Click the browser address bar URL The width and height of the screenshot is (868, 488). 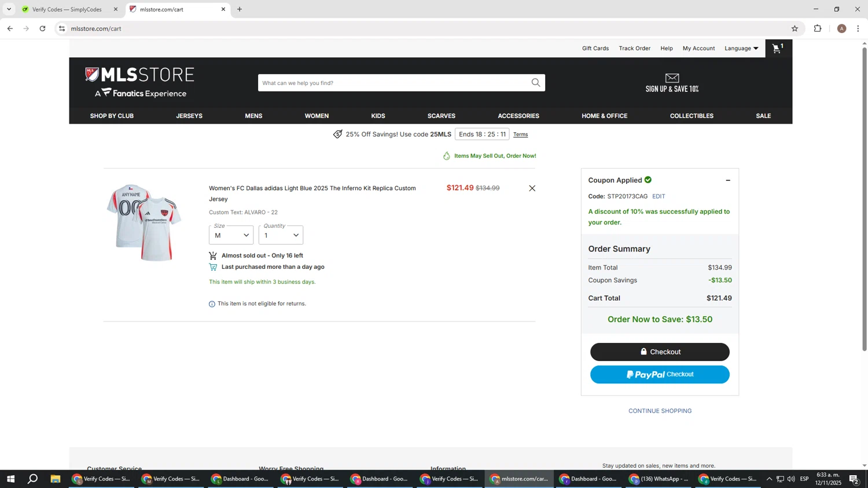coord(96,28)
